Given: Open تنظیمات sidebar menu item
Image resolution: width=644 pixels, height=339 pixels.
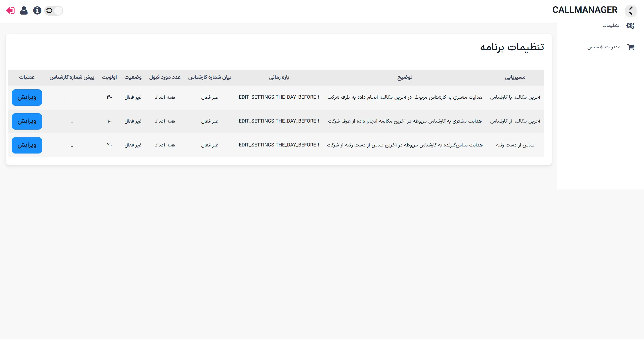Looking at the screenshot, I should pyautogui.click(x=611, y=25).
